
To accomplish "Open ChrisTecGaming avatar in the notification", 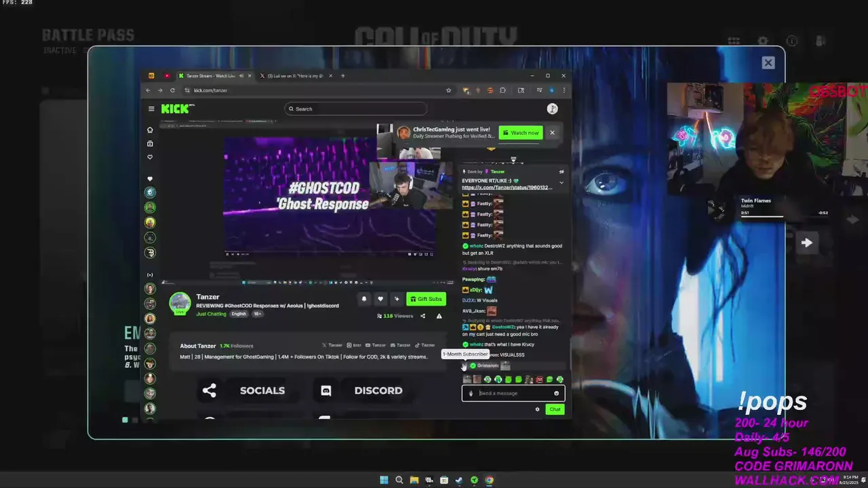I will 403,133.
